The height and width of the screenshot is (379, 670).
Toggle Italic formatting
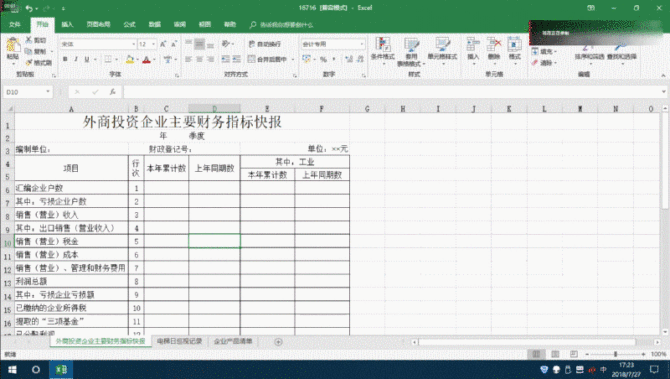pos(76,59)
